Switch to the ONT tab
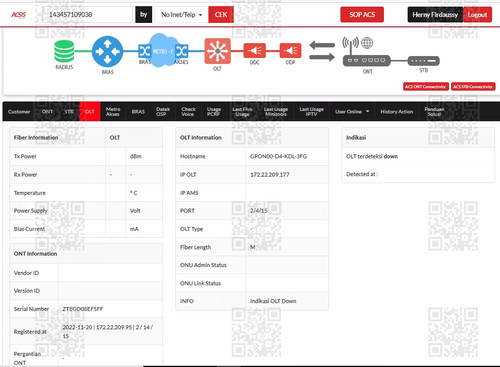500x367 pixels. coord(47,112)
